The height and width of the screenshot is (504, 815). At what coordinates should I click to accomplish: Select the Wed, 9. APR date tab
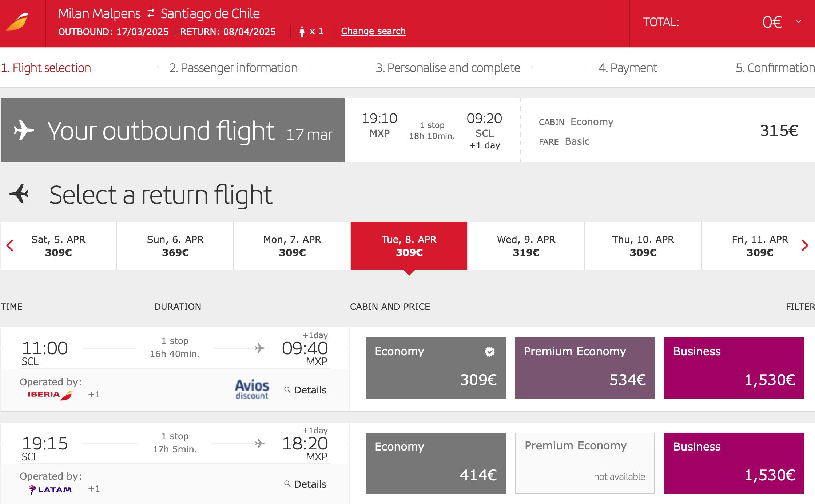click(526, 246)
